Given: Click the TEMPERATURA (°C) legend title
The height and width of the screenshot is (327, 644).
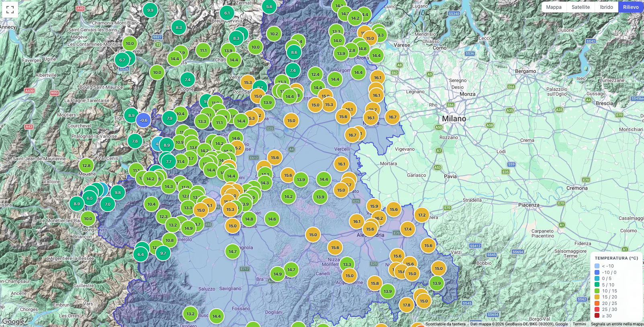Looking at the screenshot, I should tap(616, 258).
